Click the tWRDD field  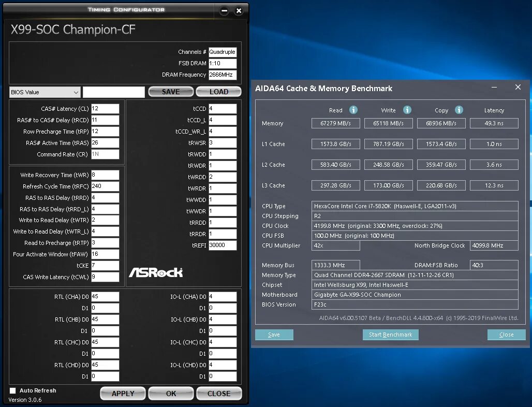point(223,177)
